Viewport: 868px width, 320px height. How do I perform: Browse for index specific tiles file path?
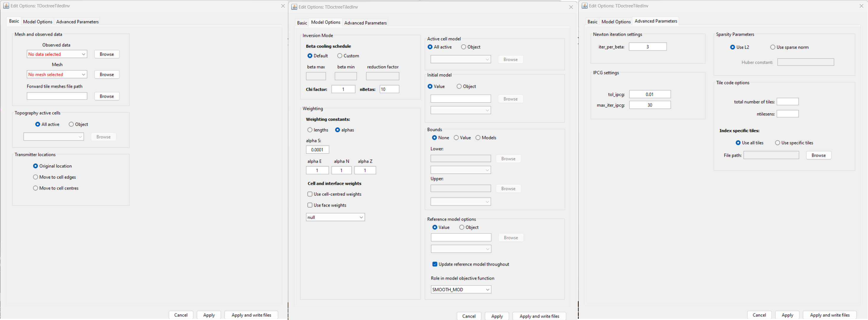[x=819, y=155]
